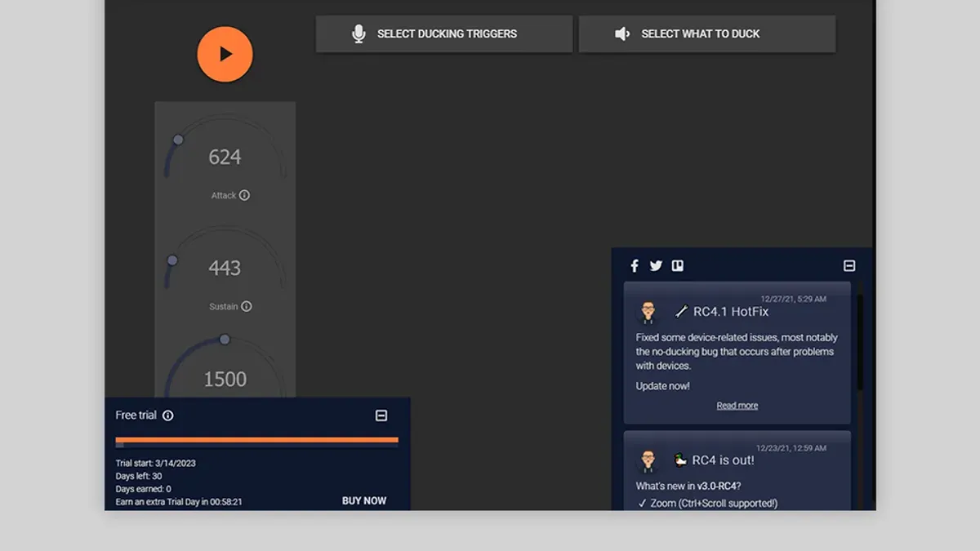Click the Update now! text
Screen dimensions: 980x551
[663, 386]
